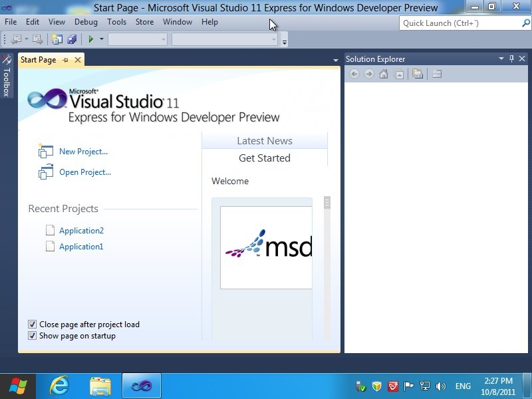Image resolution: width=532 pixels, height=399 pixels.
Task: Click the search icon in Quick Launch
Action: point(525,23)
